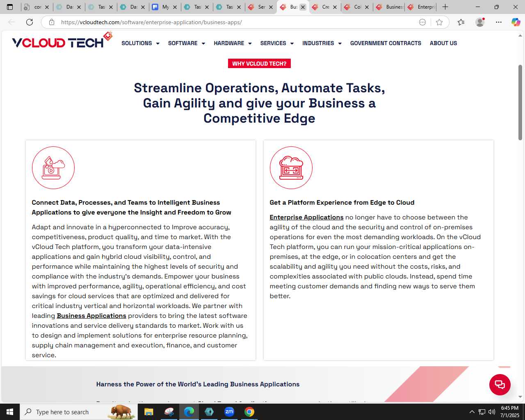The height and width of the screenshot is (420, 525).
Task: Click the page vertical scrollbar thumb
Action: pos(520,103)
